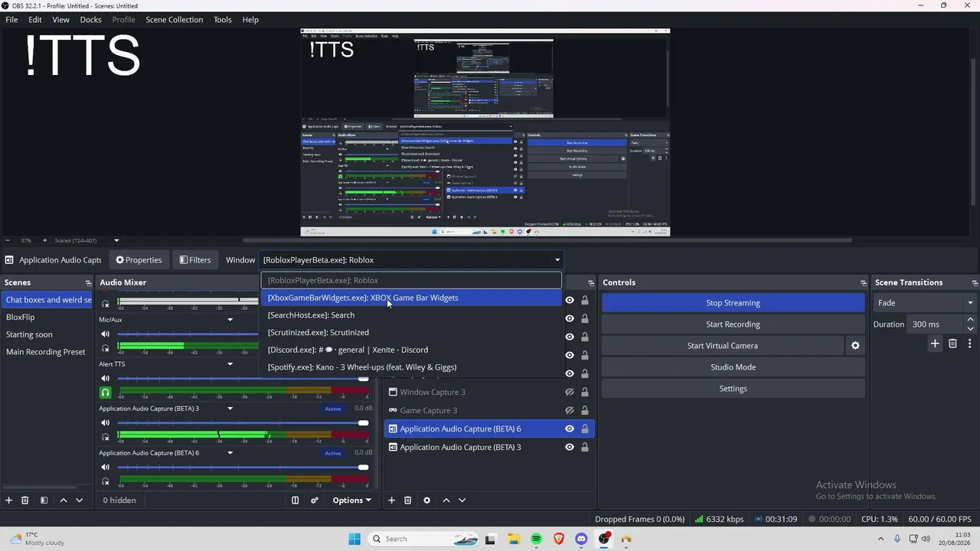This screenshot has height=551, width=980.
Task: Mute the Alert TTS speaker icon
Action: click(106, 378)
